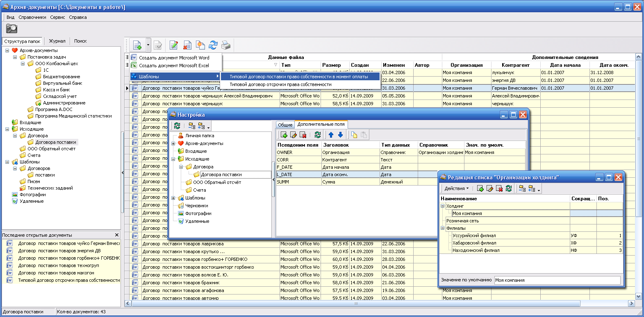Expand Шаблоны in Настройка tree
The width and height of the screenshot is (644, 317).
[x=173, y=198]
